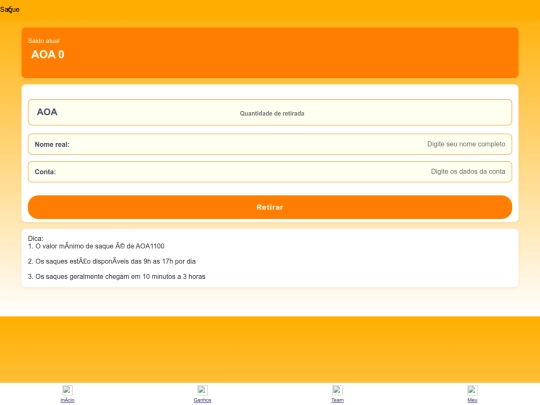540x405 pixels.
Task: Click the Ganhos icon in bottom navigation
Action: [202, 390]
